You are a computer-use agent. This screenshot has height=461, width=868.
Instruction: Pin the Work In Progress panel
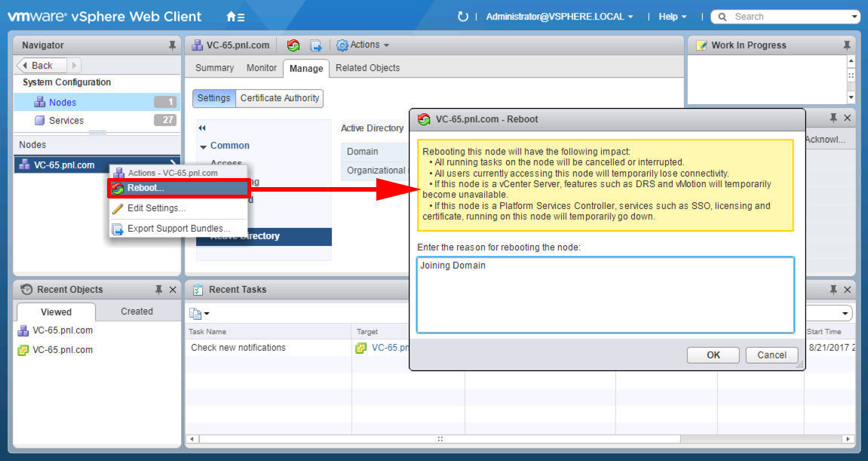(x=846, y=45)
